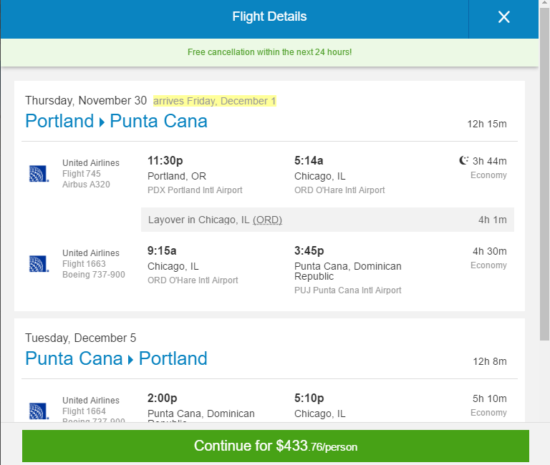The image size is (550, 465).
Task: Click the vertical scrollbar thumb
Action: click(544, 174)
